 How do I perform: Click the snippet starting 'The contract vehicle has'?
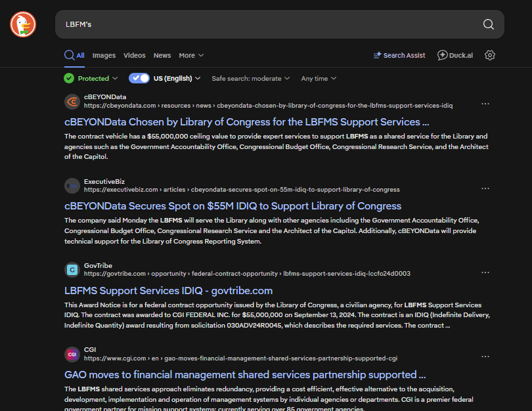coord(276,146)
